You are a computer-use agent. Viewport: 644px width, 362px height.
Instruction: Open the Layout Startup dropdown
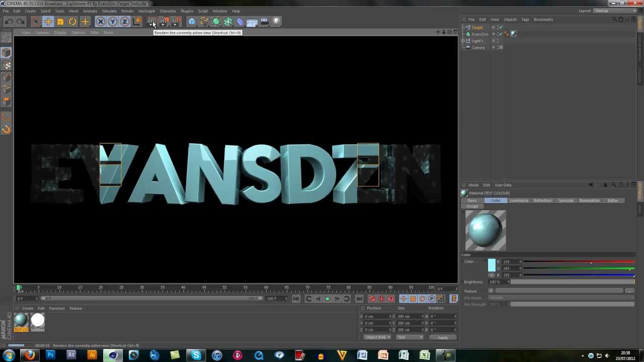click(614, 11)
